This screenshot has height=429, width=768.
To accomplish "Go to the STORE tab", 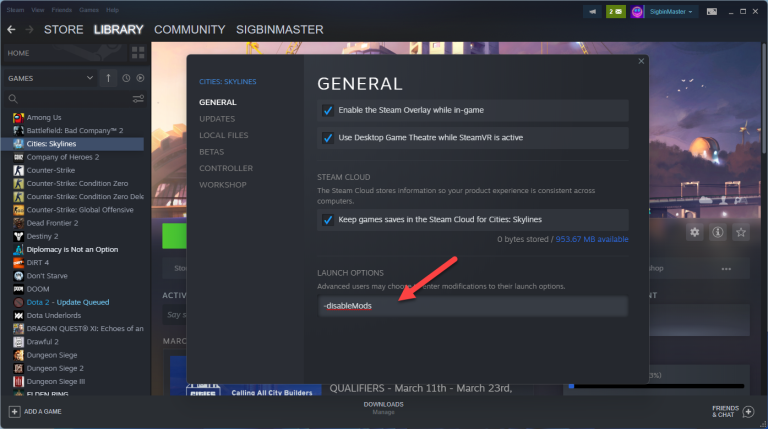I will (64, 30).
